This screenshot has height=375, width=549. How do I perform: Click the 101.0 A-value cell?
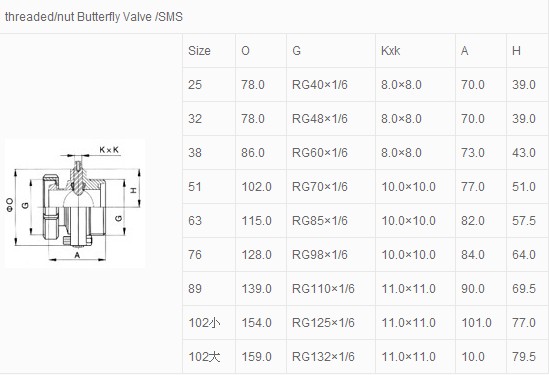coord(481,322)
